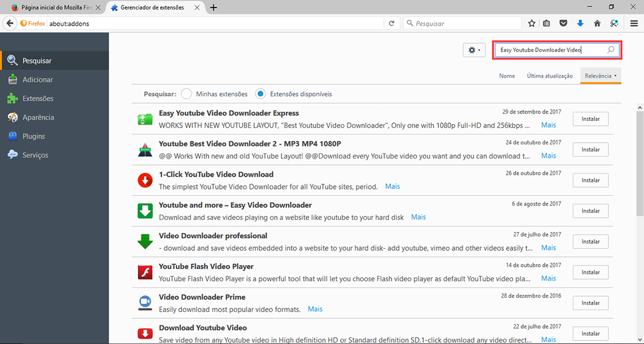Screen dimensions: 644x344
Task: Close the Gerenciador de extensões tab
Action: point(198,8)
